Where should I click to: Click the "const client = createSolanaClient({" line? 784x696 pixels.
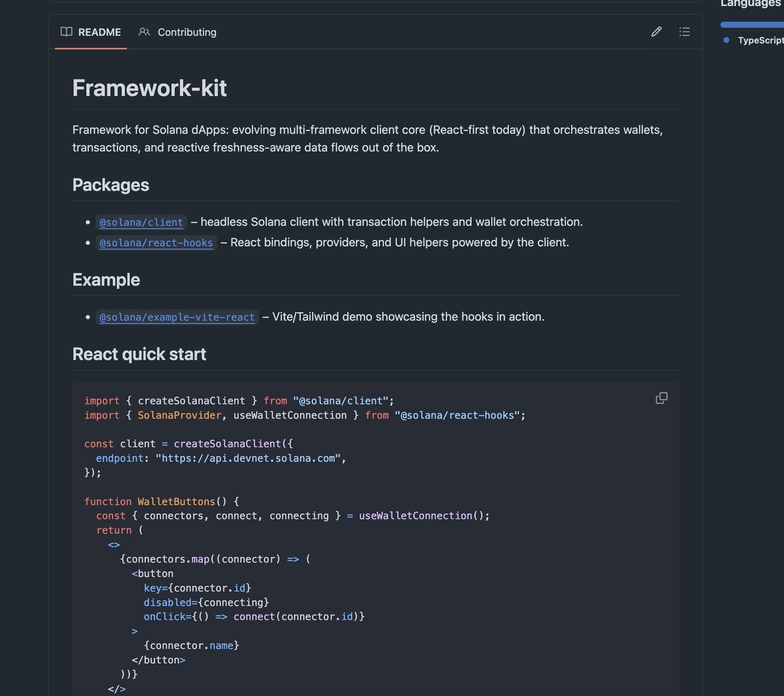(189, 444)
